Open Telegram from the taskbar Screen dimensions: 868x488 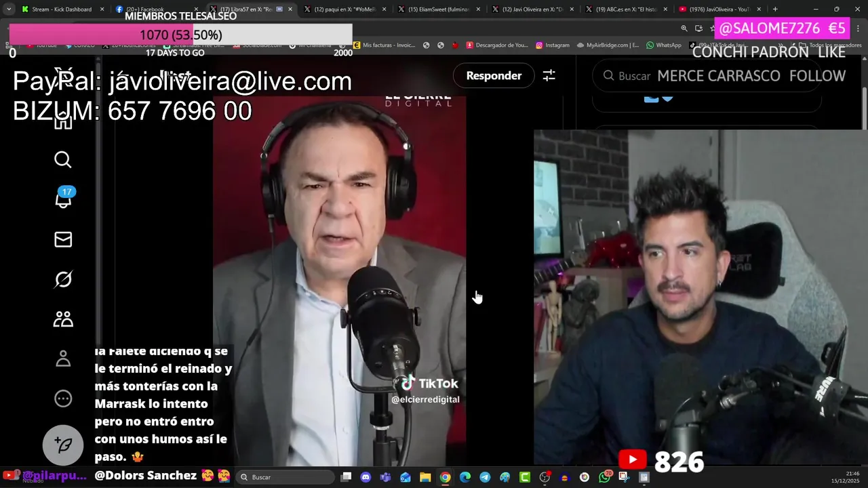[x=485, y=477]
